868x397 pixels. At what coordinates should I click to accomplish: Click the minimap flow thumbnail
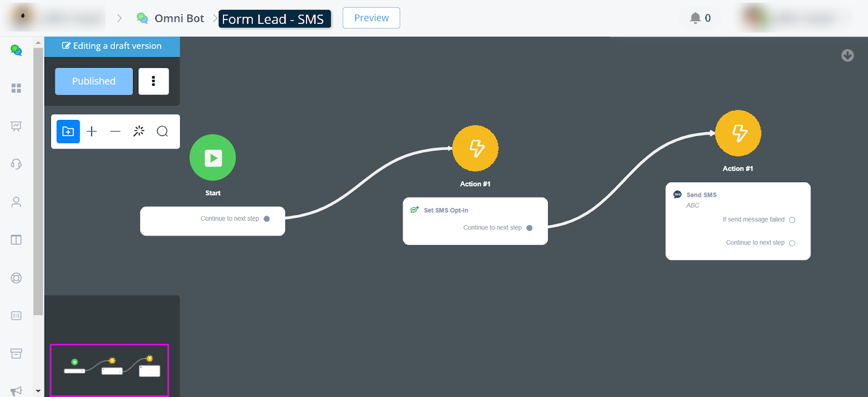pyautogui.click(x=110, y=370)
